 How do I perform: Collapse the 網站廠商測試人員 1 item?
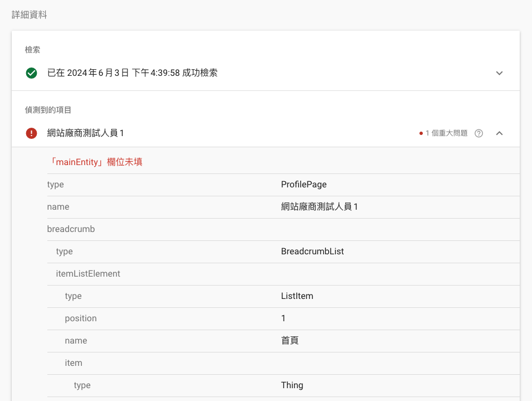pos(500,133)
